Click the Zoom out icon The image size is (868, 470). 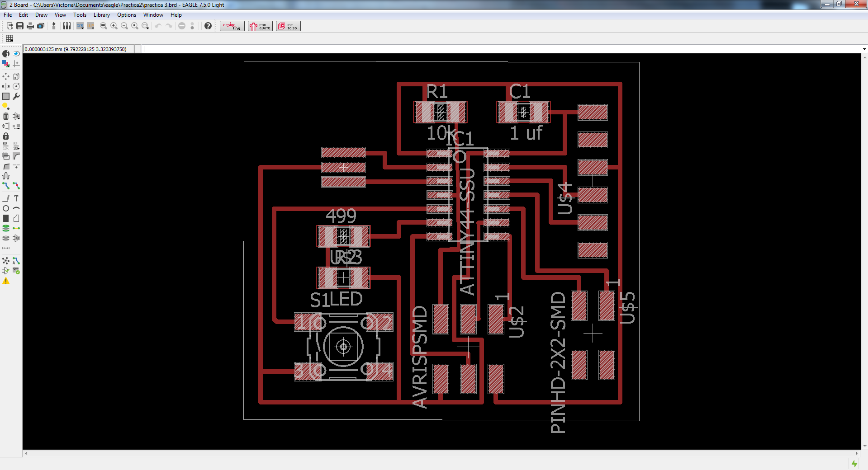pyautogui.click(x=124, y=26)
